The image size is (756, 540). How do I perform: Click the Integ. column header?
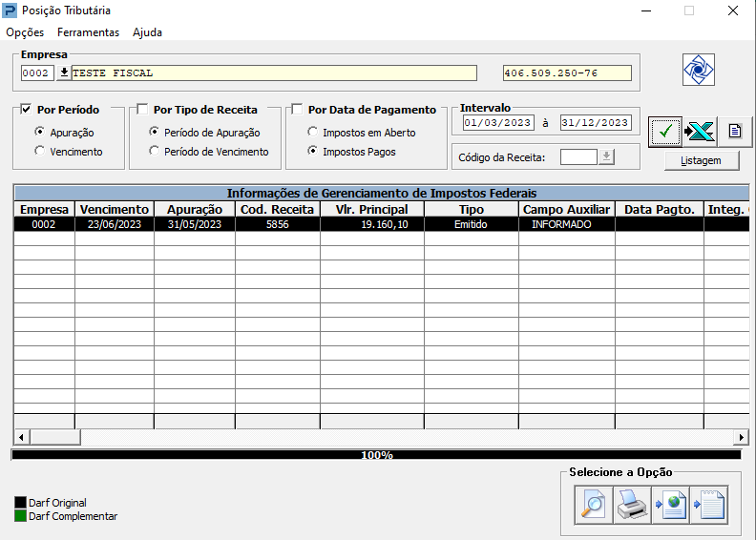pos(726,210)
